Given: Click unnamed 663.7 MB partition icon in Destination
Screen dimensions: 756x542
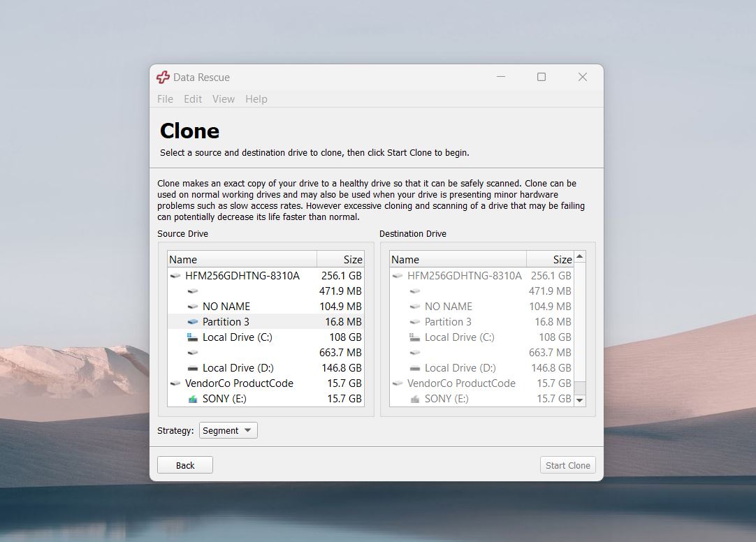Looking at the screenshot, I should point(415,353).
